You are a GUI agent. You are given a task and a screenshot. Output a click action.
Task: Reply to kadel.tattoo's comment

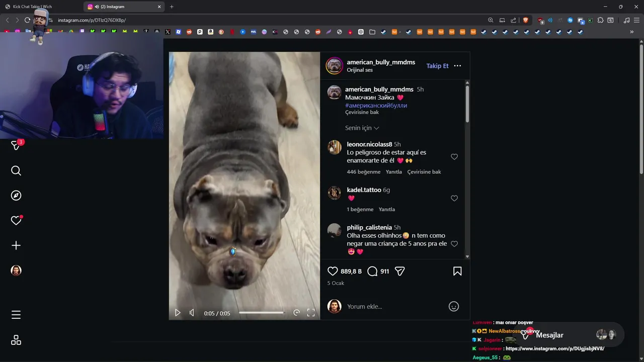point(386,209)
